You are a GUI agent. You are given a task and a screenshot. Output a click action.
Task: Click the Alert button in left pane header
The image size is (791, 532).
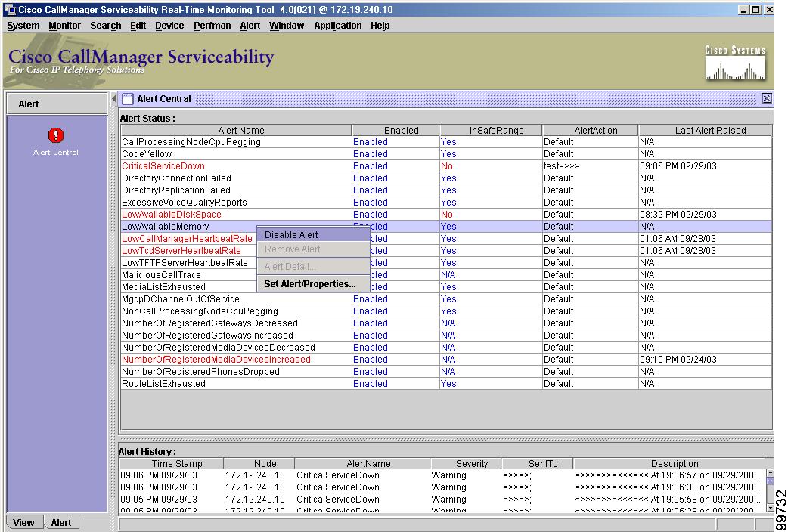[x=57, y=104]
